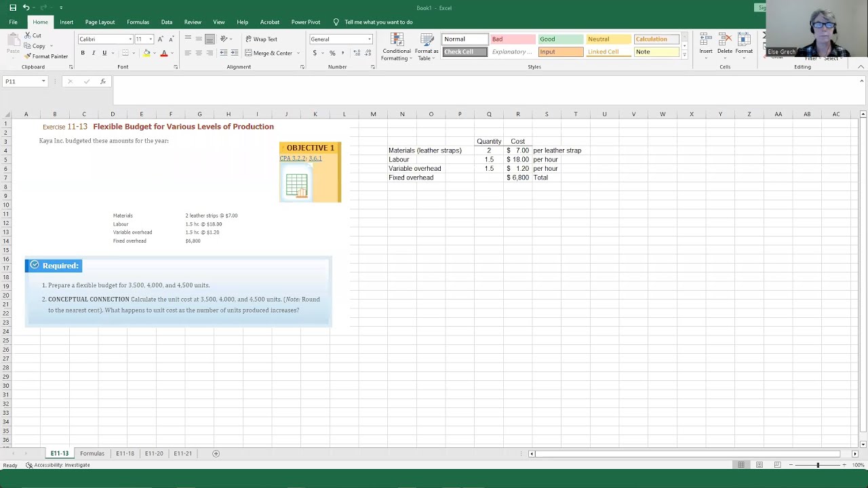Open the Formulas ribbon tab
868x488 pixels.
138,22
